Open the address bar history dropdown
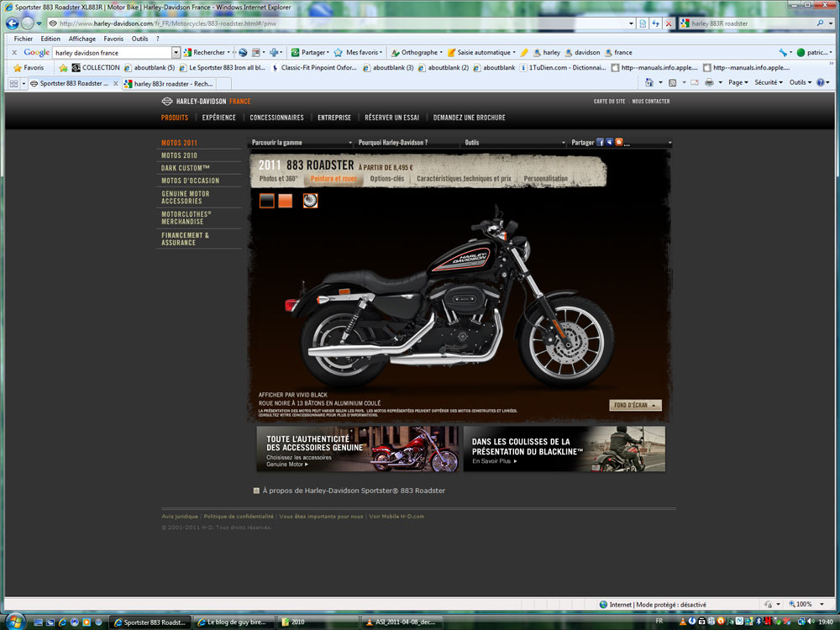The height and width of the screenshot is (630, 840). click(x=631, y=24)
